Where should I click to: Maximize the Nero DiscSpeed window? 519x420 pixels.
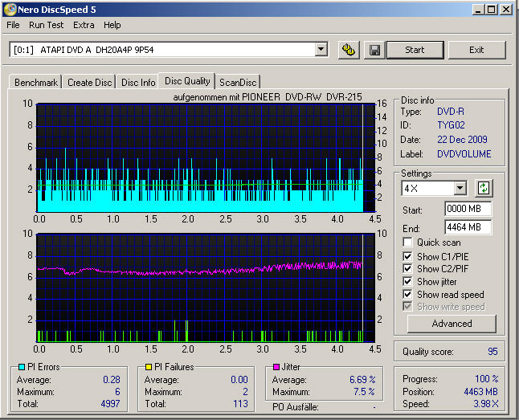click(x=490, y=10)
